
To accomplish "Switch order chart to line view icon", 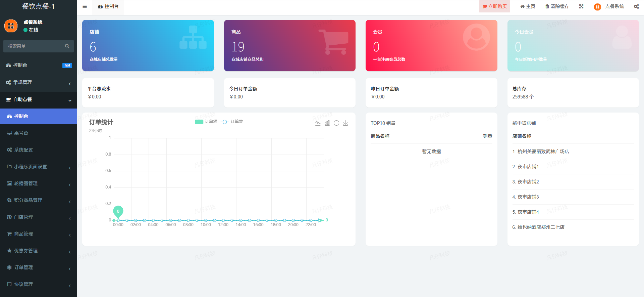I will [x=318, y=123].
